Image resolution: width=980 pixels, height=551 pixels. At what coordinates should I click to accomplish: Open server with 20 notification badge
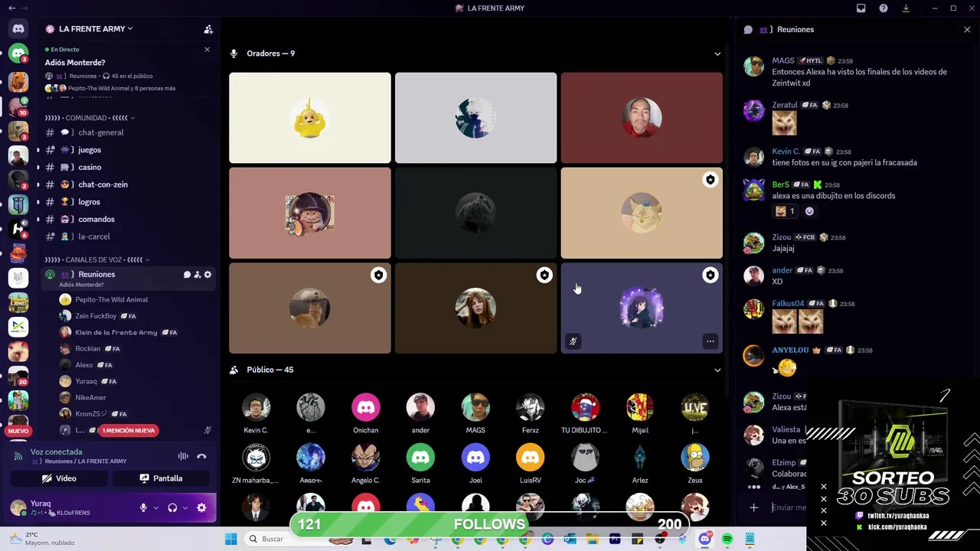click(x=18, y=376)
